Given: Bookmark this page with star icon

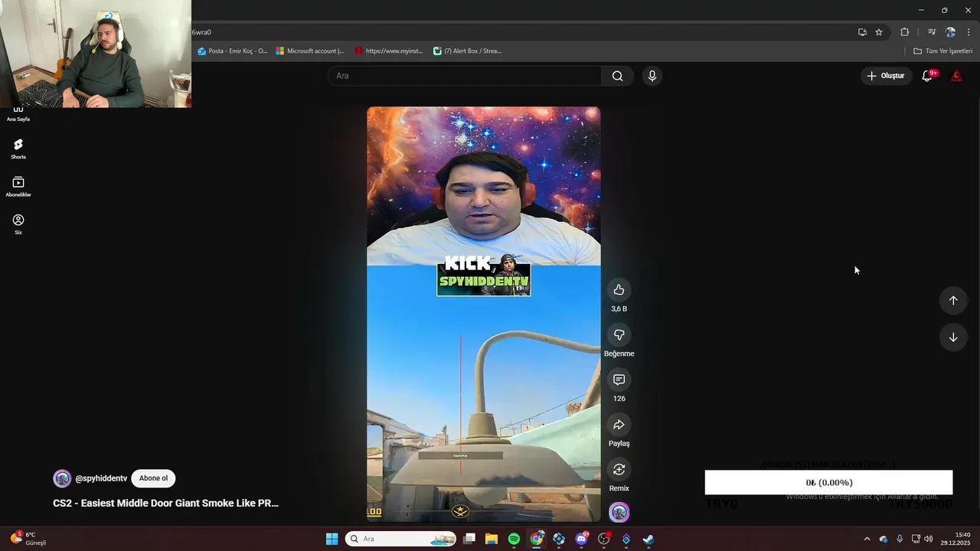Looking at the screenshot, I should [879, 32].
